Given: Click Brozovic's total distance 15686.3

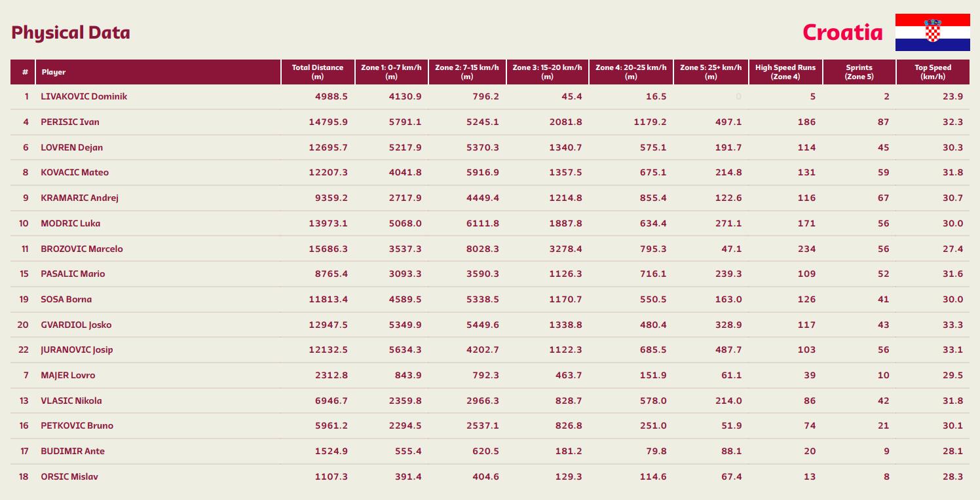Looking at the screenshot, I should point(328,249).
